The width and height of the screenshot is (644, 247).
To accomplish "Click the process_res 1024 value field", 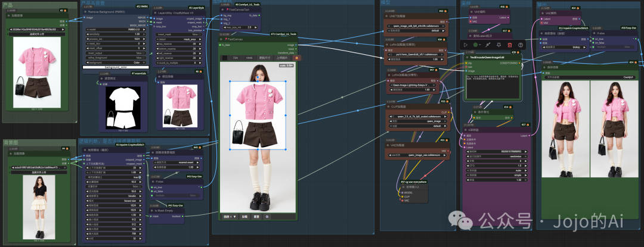I will click(x=116, y=39).
